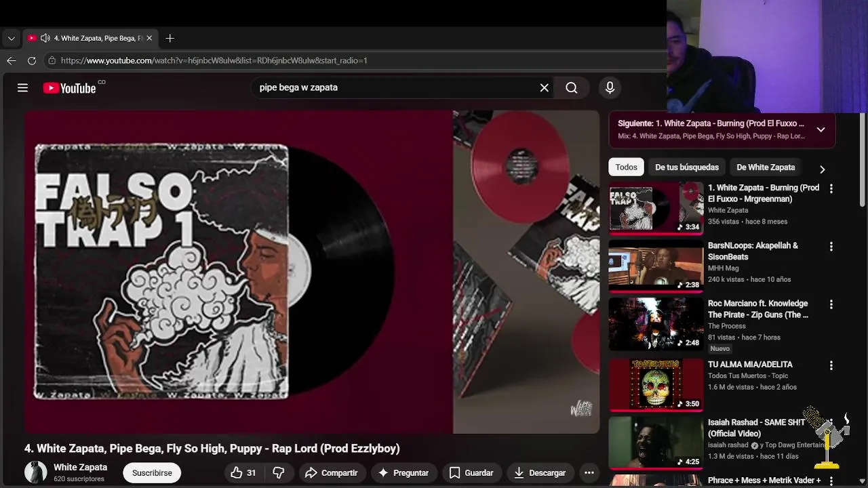
Task: Open the White Zapata channel name link
Action: point(80,468)
